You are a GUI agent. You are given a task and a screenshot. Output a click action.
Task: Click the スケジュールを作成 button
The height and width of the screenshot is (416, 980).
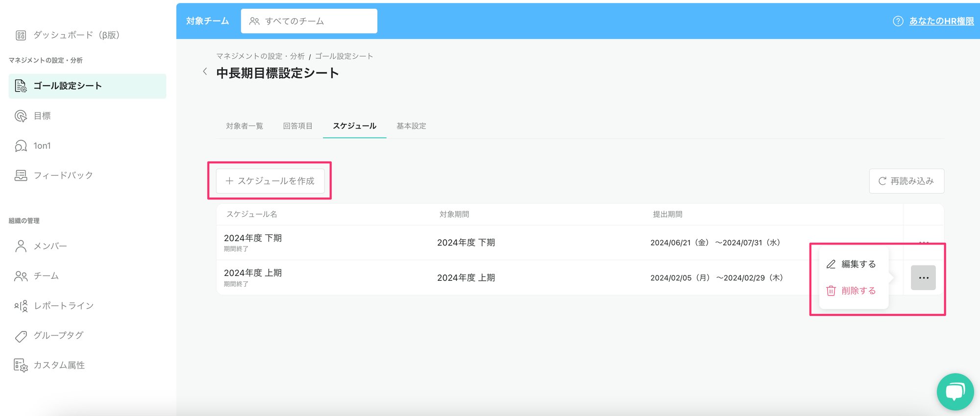point(270,181)
